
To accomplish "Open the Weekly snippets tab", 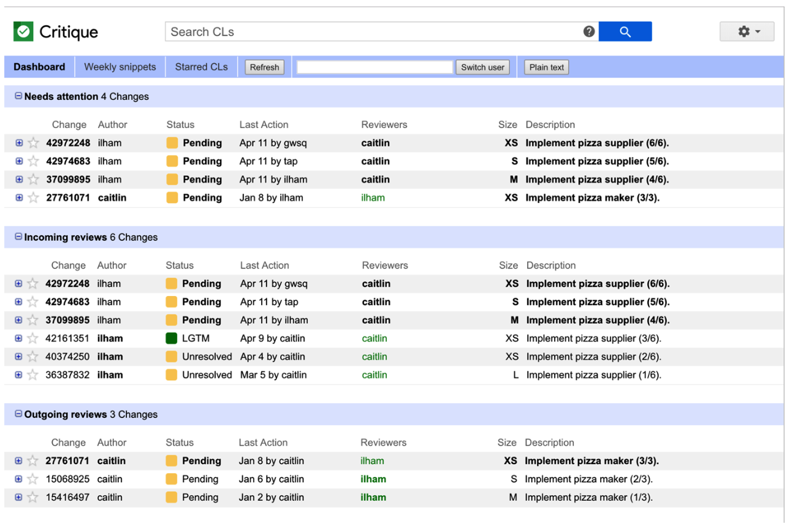I will tap(120, 67).
